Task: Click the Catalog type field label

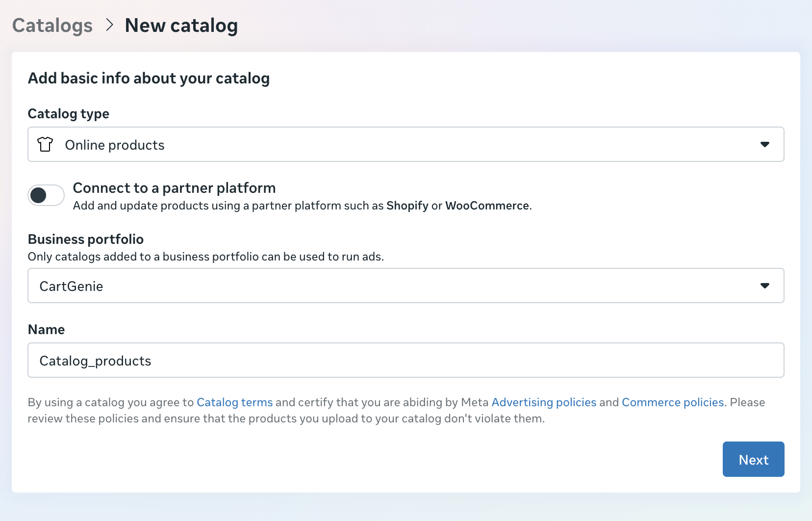Action: 69,114
